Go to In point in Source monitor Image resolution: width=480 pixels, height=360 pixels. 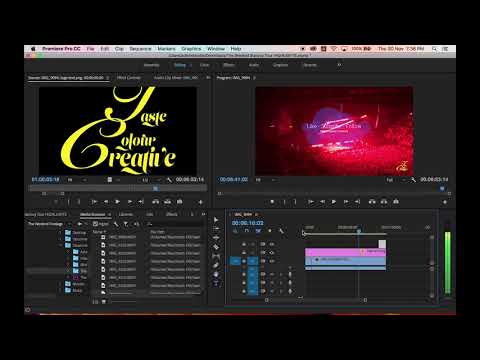tap(94, 202)
